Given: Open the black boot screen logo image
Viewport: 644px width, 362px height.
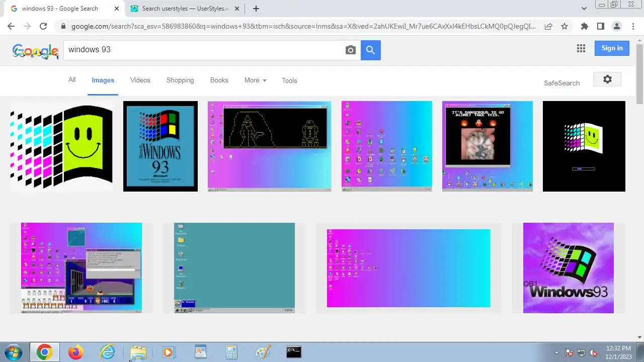Looking at the screenshot, I should click(584, 146).
